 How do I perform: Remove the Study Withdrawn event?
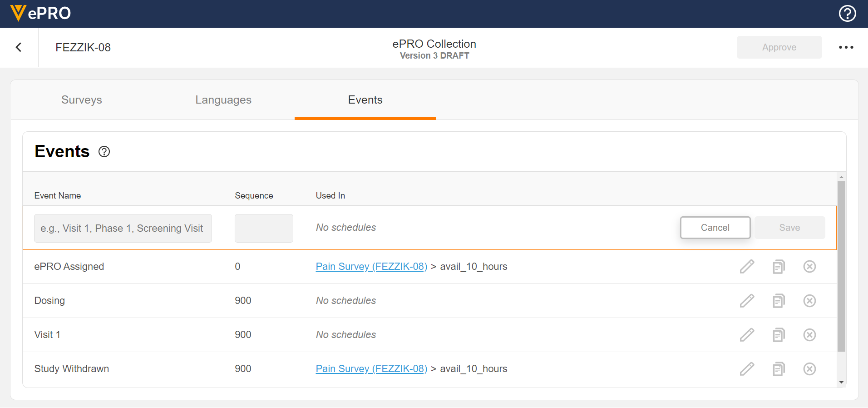[809, 369]
